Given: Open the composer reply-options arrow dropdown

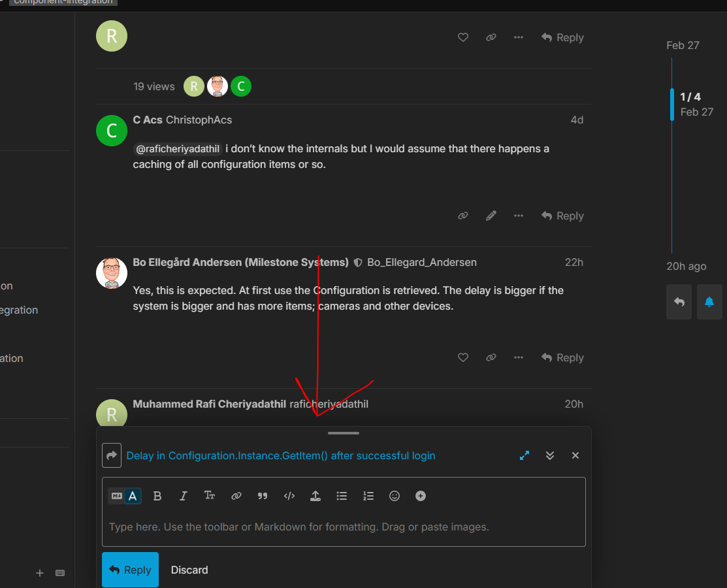Looking at the screenshot, I should click(x=112, y=455).
